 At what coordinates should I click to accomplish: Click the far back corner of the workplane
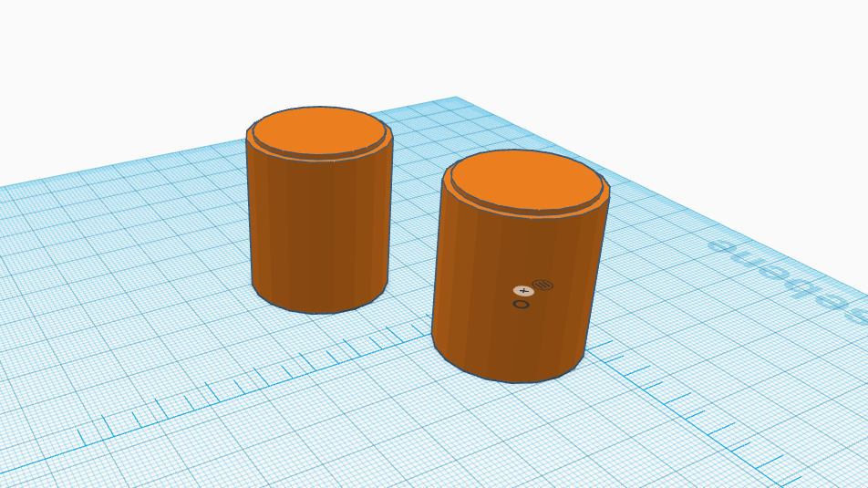click(x=455, y=99)
